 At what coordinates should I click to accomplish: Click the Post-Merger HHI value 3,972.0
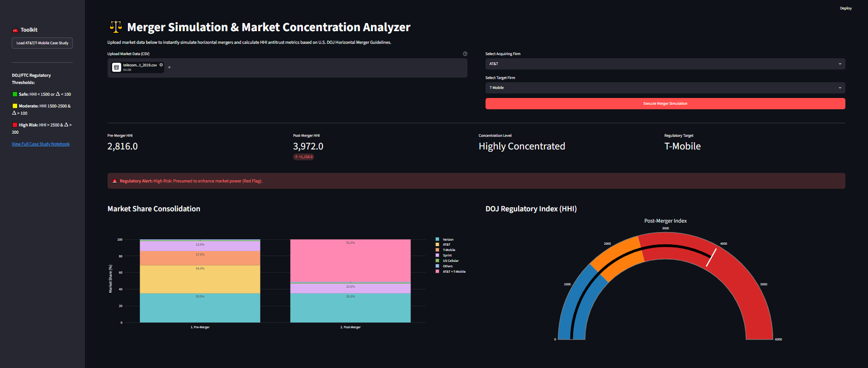click(x=308, y=146)
